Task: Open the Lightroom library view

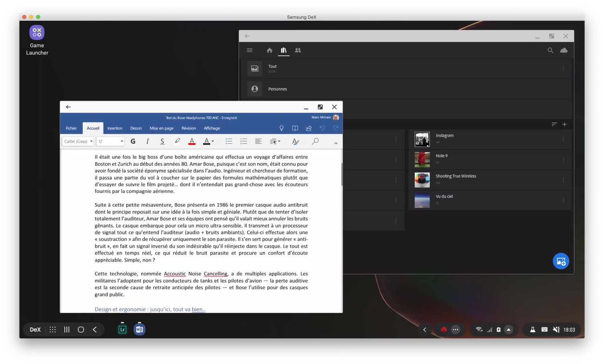Action: [284, 50]
